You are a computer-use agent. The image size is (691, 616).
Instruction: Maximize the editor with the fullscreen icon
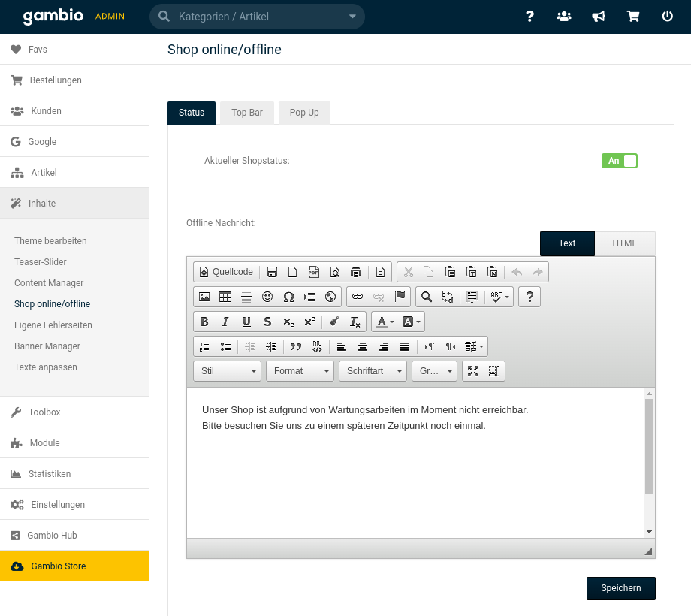[x=473, y=371]
